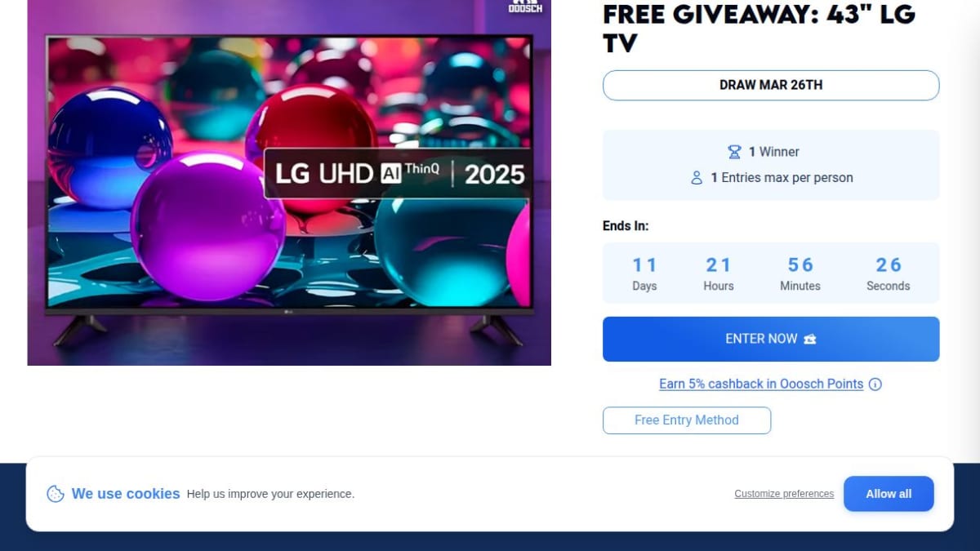Click the We use cookies heading

pos(126,494)
